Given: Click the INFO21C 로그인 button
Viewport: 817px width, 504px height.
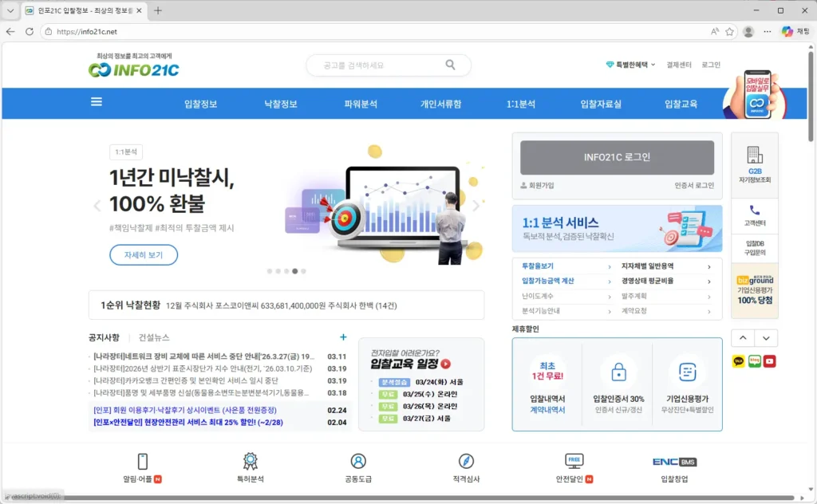Looking at the screenshot, I should tap(617, 157).
